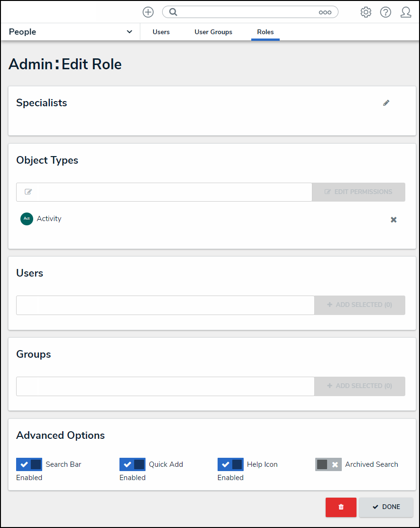Open the help question mark icon
The width and height of the screenshot is (420, 528).
tap(385, 12)
